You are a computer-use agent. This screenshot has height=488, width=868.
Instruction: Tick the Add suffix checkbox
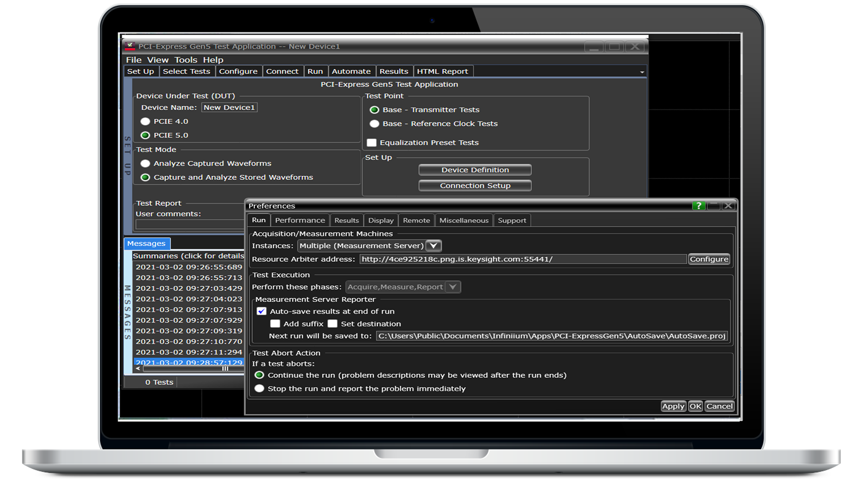(x=275, y=324)
